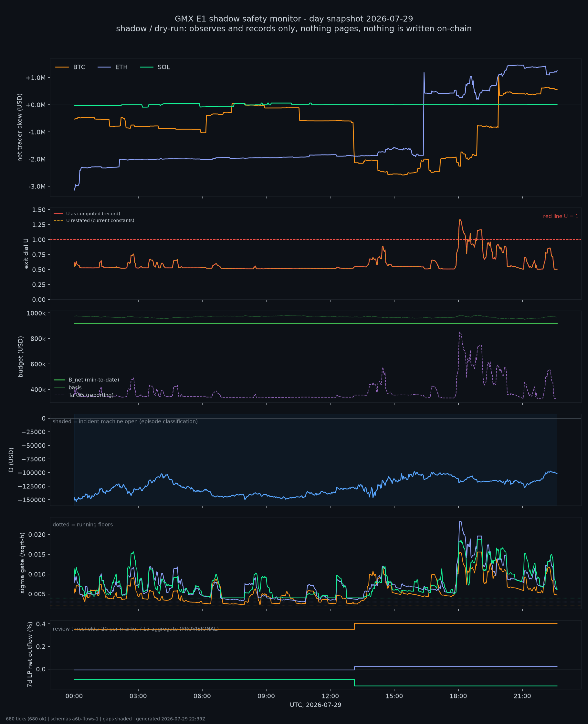Image resolution: width=588 pixels, height=724 pixels.
Task: Click the '0.25' exit dial tick
Action: (x=39, y=284)
